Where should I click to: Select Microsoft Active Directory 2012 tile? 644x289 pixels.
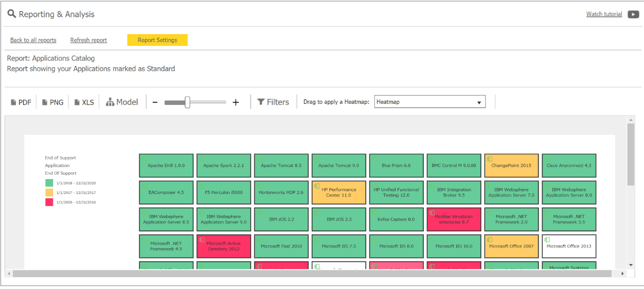point(224,246)
